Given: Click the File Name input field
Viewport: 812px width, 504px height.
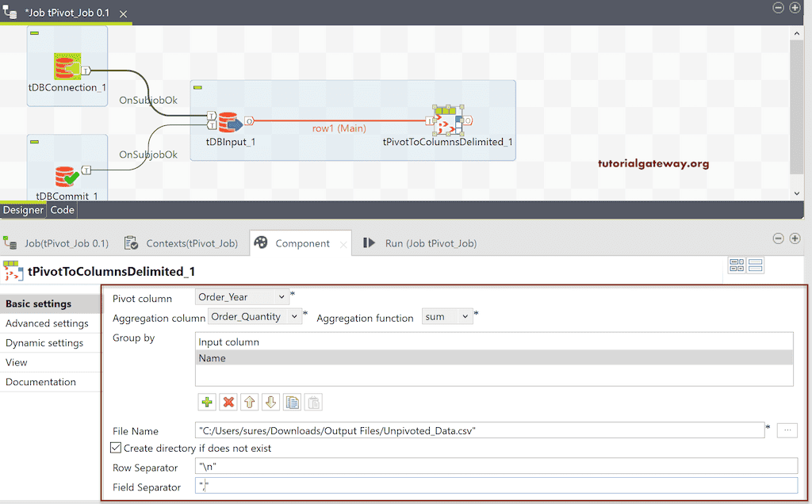Looking at the screenshot, I should [480, 430].
